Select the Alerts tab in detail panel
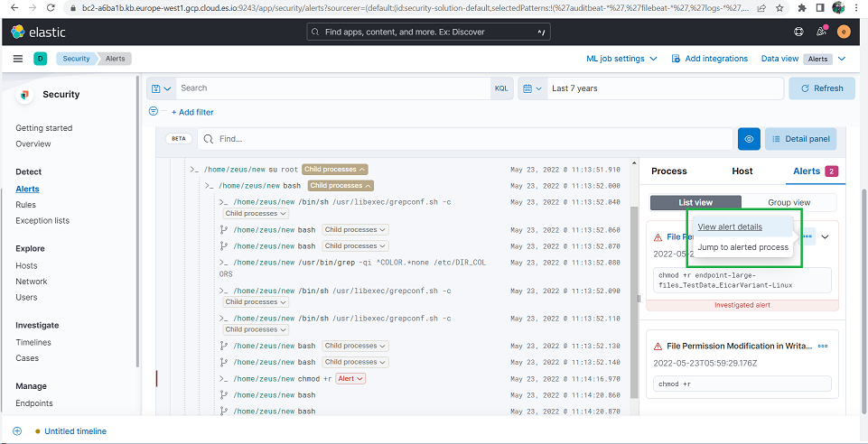 (816, 171)
